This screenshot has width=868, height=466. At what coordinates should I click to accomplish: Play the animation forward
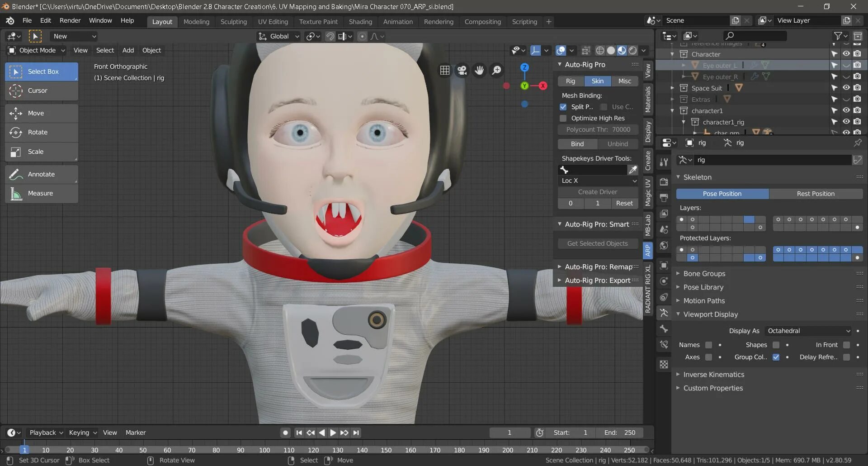[x=333, y=433]
